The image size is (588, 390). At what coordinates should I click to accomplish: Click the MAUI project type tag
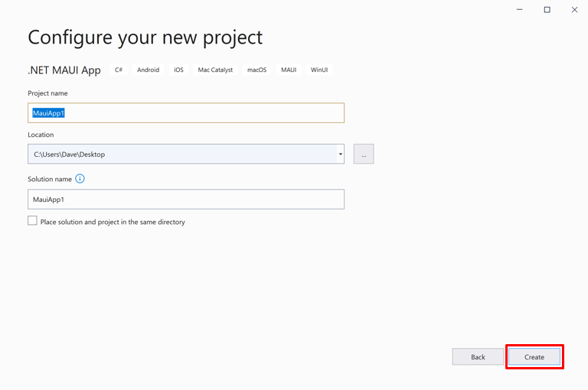pyautogui.click(x=289, y=70)
